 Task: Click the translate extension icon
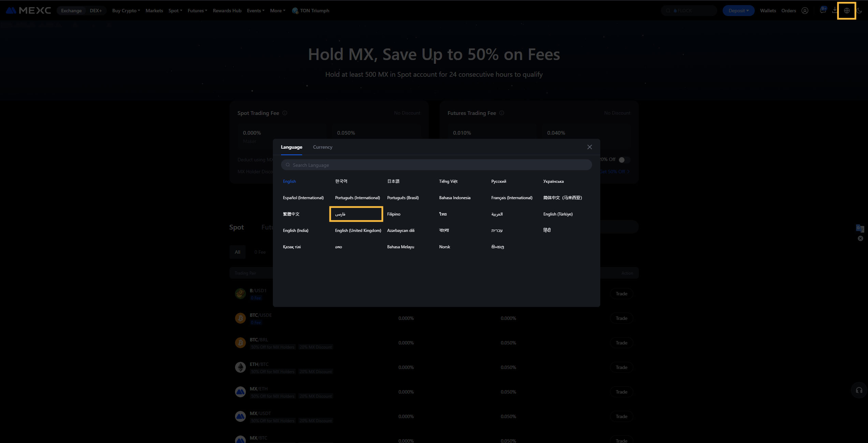click(x=860, y=228)
